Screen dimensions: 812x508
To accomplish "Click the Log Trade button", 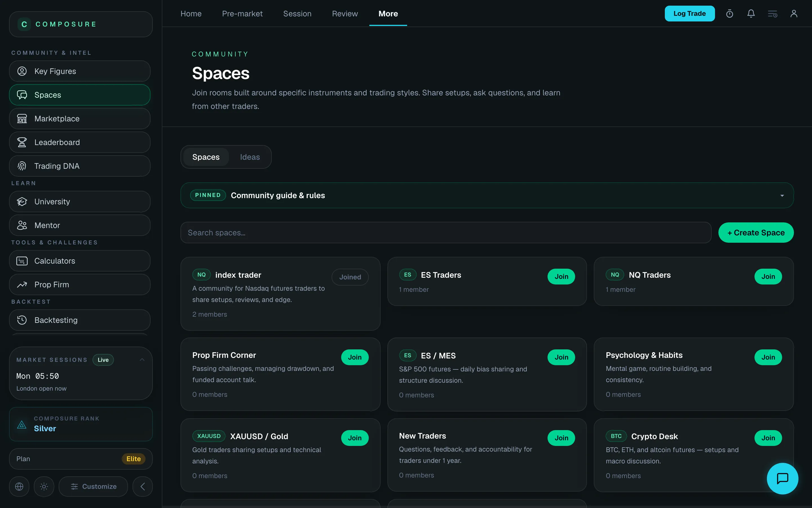I will click(690, 14).
